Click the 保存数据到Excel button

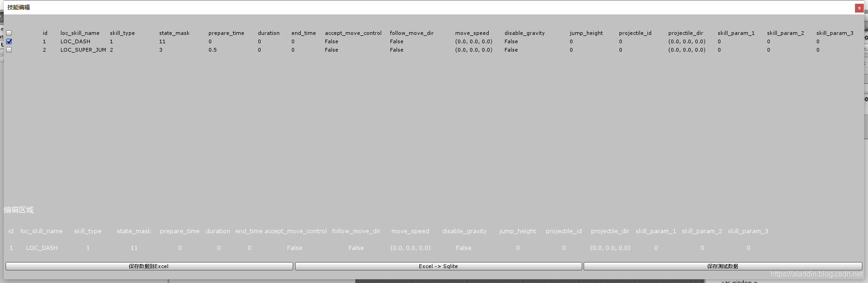tap(149, 266)
